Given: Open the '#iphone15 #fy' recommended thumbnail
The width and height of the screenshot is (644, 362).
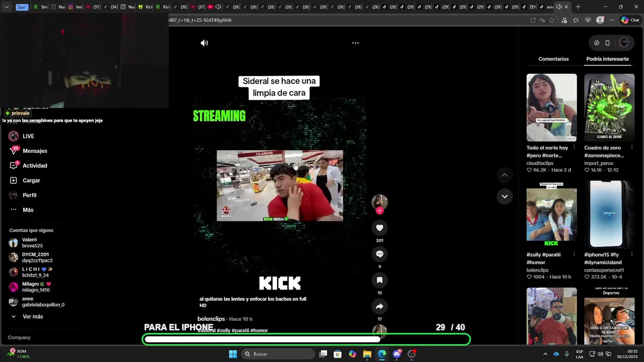Looking at the screenshot, I should tap(609, 214).
